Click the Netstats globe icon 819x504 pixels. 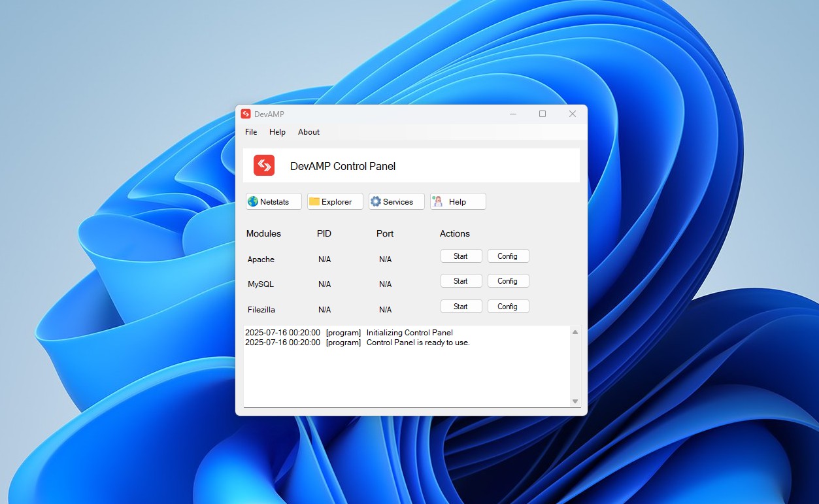click(253, 202)
